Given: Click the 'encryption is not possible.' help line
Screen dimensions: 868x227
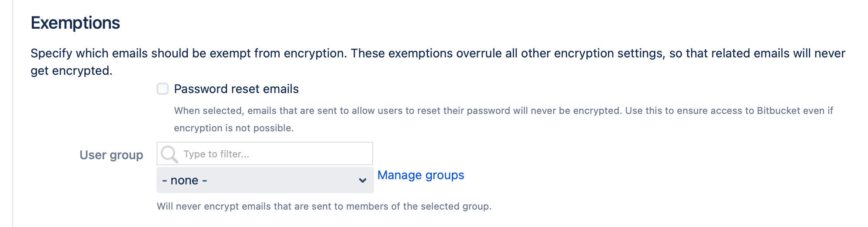Looking at the screenshot, I should (234, 128).
